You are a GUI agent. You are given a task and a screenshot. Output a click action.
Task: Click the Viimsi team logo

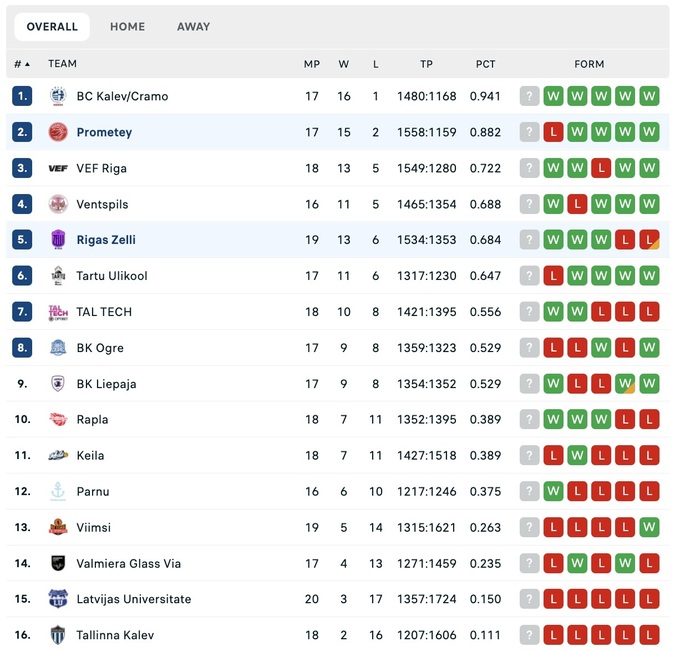tap(58, 527)
